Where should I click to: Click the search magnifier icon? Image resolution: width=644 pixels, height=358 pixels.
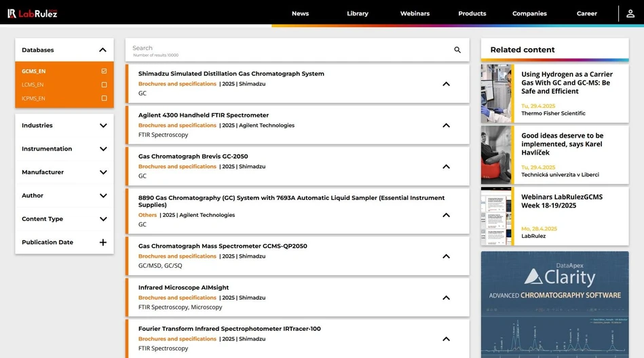(457, 50)
